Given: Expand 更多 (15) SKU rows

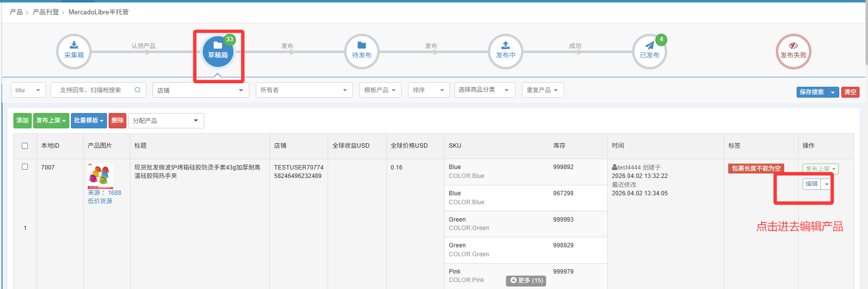Looking at the screenshot, I should pyautogui.click(x=526, y=281).
